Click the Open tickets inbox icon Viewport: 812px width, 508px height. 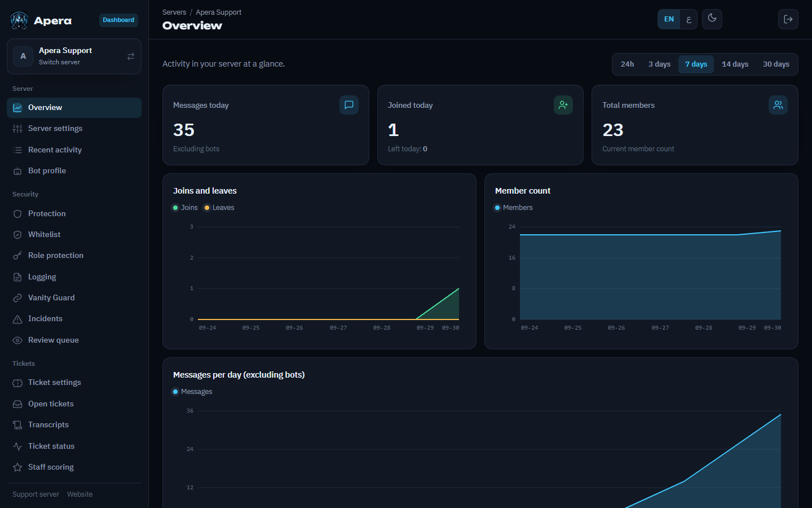pos(17,404)
